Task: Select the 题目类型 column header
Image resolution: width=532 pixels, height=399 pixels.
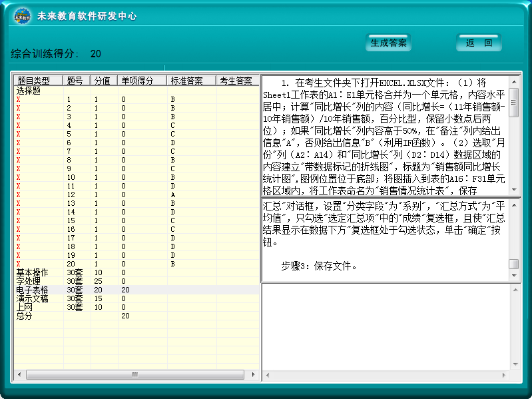Action: 38,81
